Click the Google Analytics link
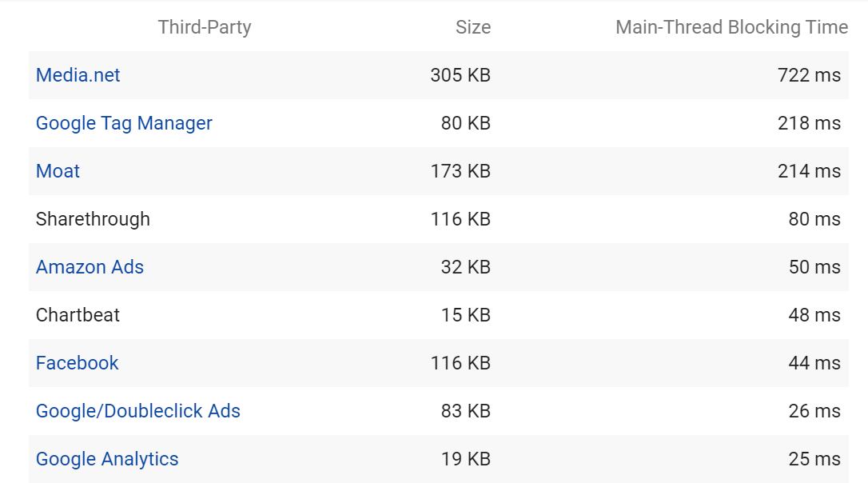 107,459
